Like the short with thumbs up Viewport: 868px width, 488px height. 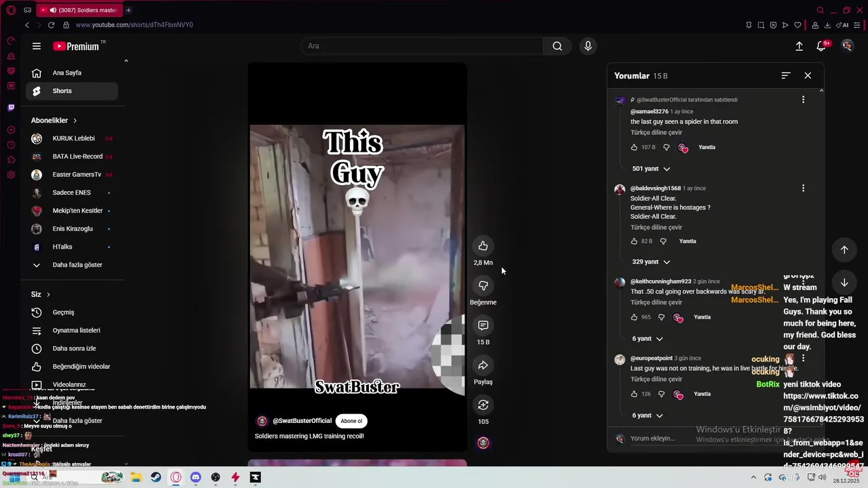[x=483, y=246]
